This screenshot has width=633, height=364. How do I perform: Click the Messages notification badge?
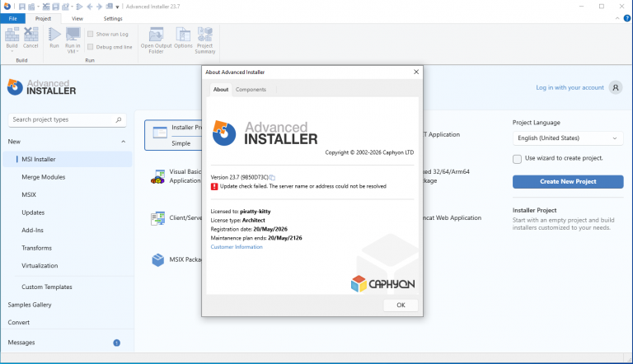[117, 343]
